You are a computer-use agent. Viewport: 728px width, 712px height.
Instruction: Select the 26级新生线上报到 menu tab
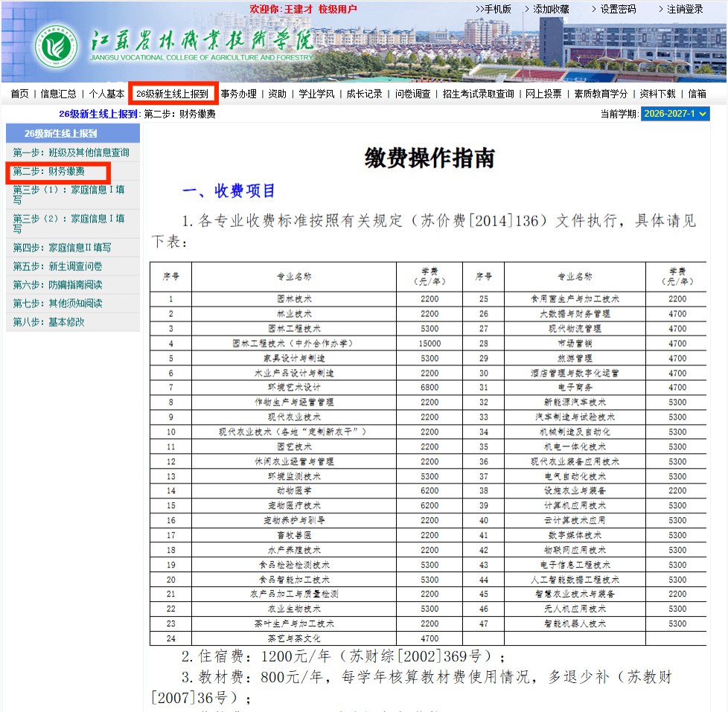(172, 94)
